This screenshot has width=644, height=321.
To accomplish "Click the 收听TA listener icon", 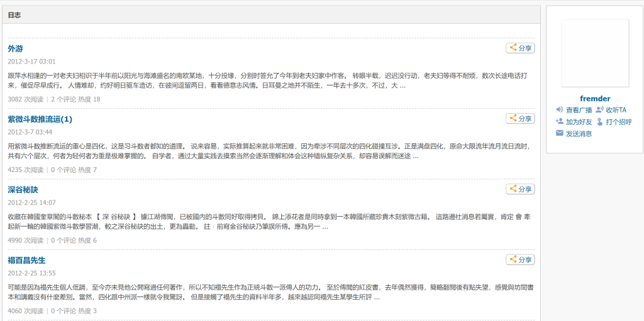I will point(599,110).
